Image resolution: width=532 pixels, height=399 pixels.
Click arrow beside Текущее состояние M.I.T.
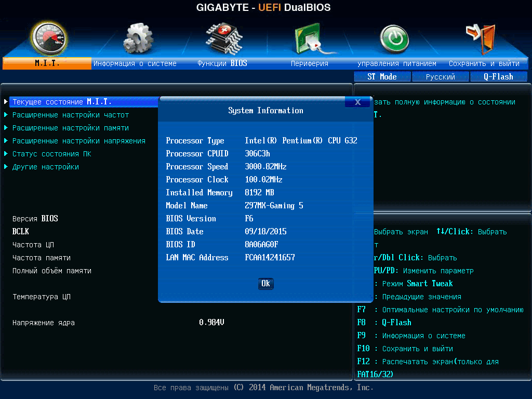click(6, 102)
